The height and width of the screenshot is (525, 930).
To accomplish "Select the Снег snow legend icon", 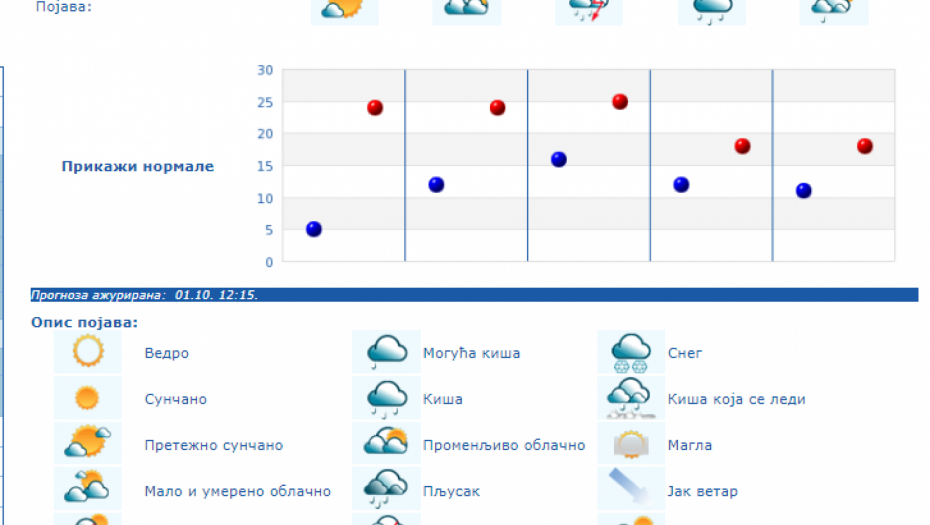I will click(x=631, y=352).
